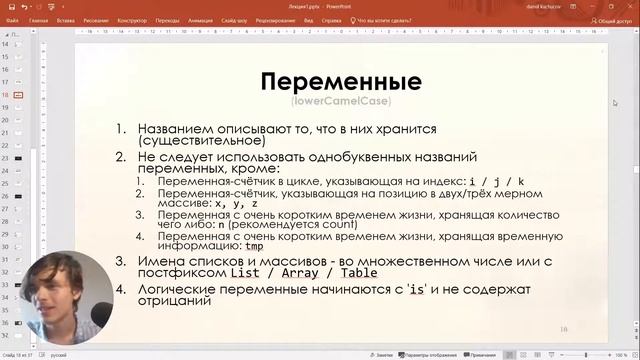Click the 'Слайд 18 из 37' status indicator

[17, 355]
